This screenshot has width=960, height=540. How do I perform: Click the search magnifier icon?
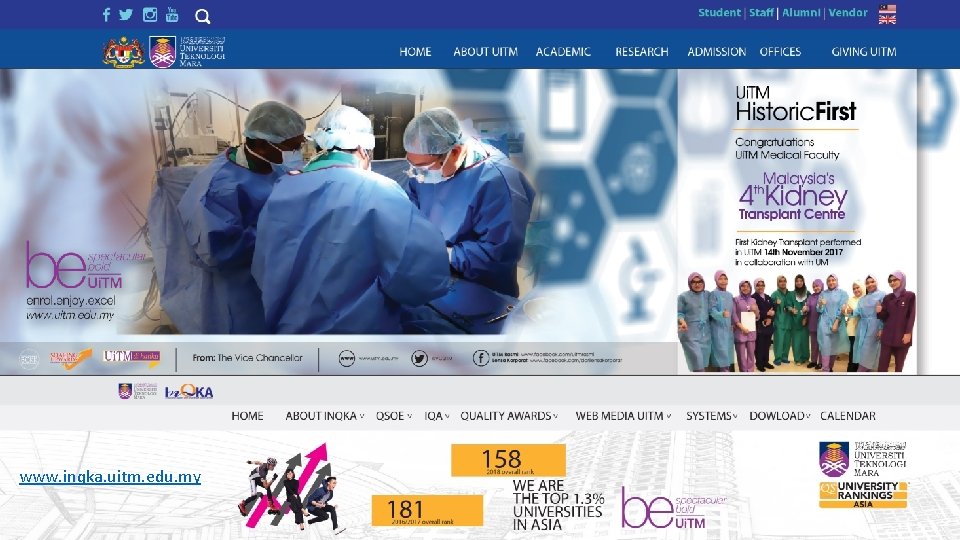point(203,17)
